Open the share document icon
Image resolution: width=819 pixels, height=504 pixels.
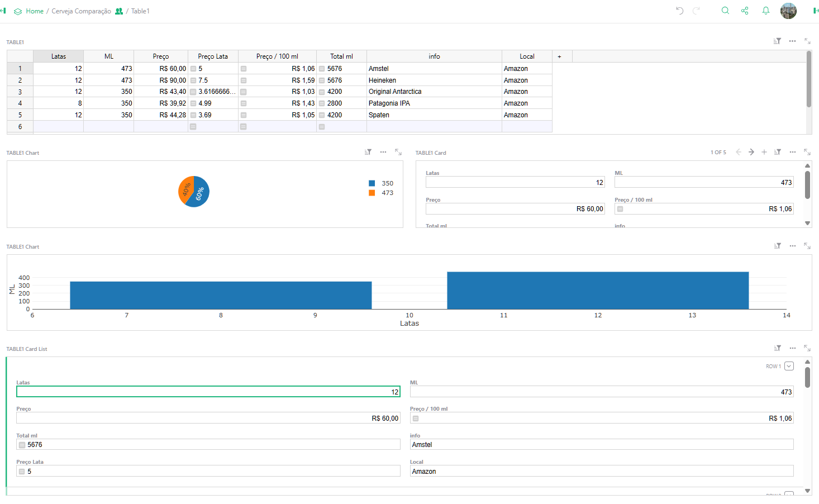point(745,11)
